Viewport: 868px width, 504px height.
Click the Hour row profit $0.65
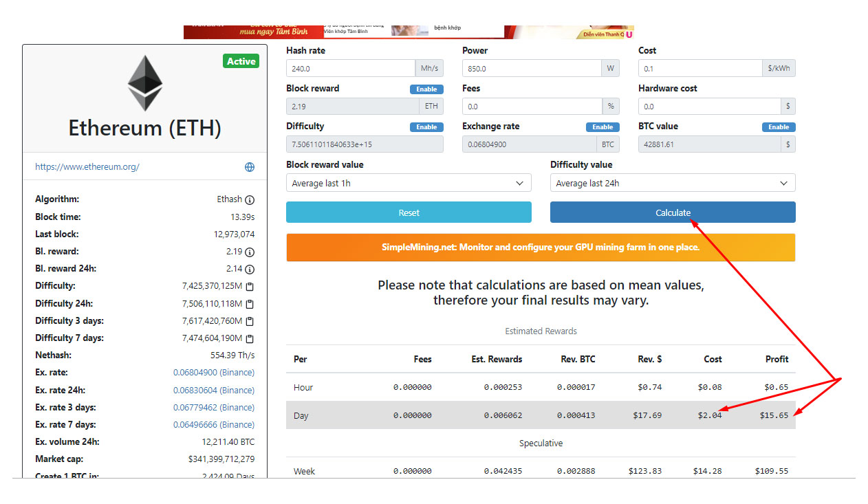coord(776,387)
